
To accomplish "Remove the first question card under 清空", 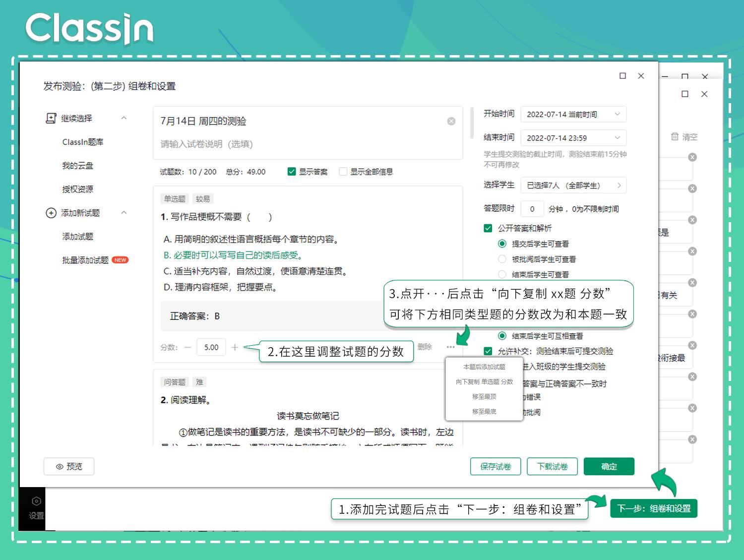I will click(x=692, y=157).
